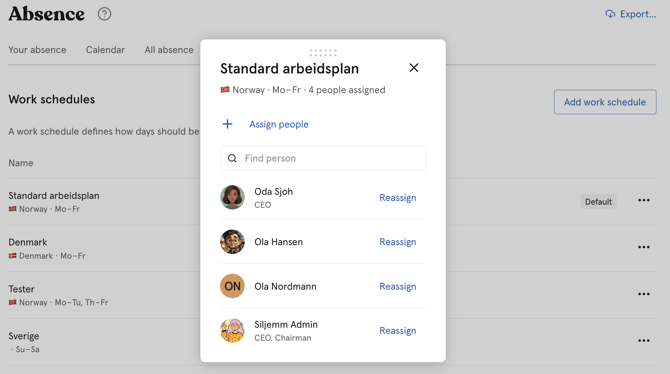Select the Denmark work schedule name
The height and width of the screenshot is (374, 670).
pyautogui.click(x=28, y=242)
